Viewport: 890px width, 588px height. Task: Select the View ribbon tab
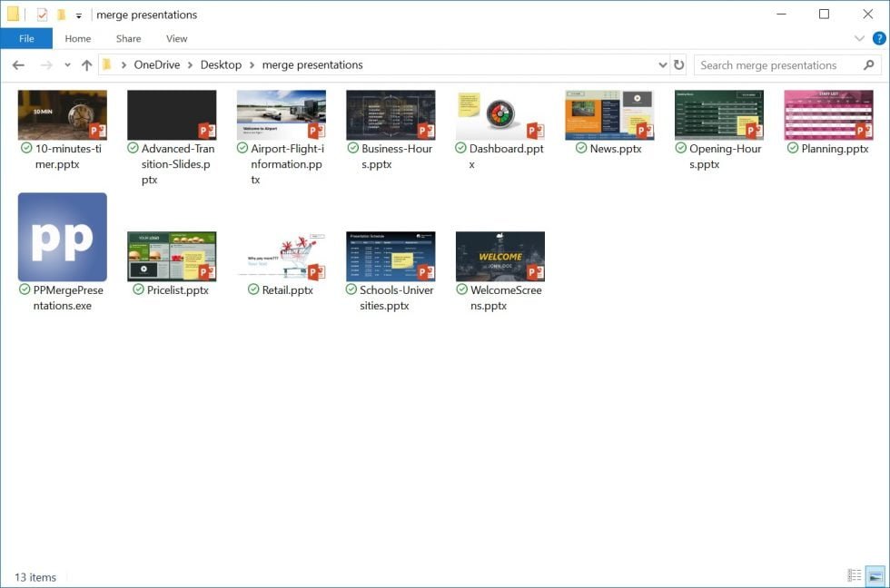176,38
